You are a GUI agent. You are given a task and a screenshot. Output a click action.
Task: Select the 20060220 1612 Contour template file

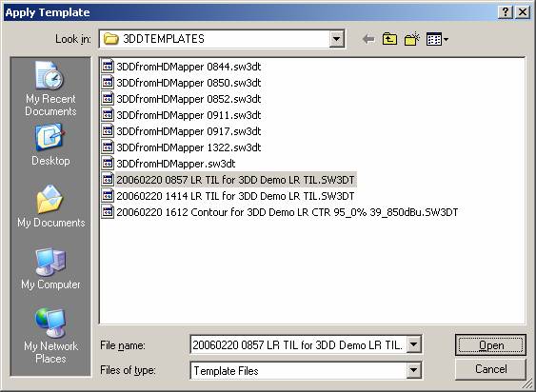point(280,212)
